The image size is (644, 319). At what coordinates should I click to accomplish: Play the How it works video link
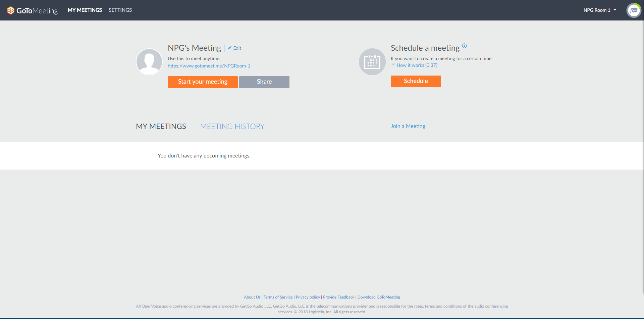[417, 65]
